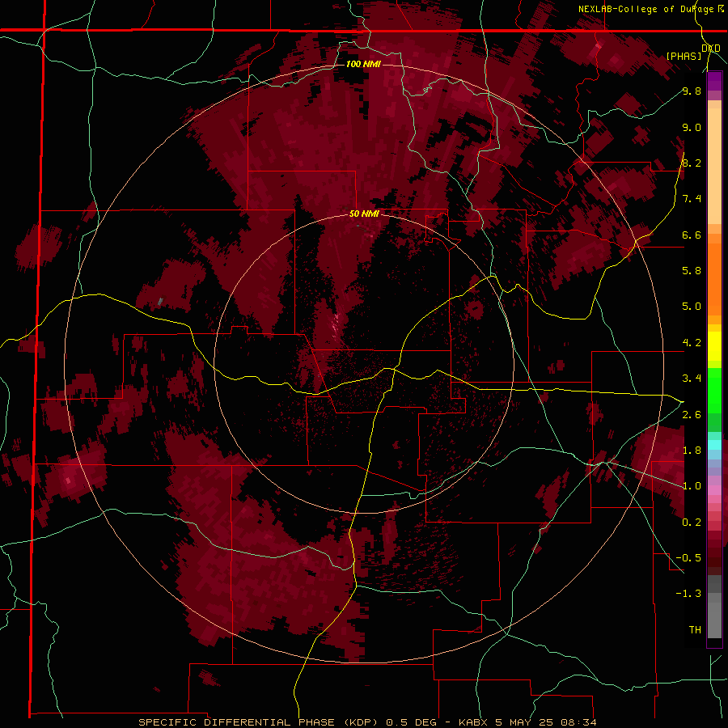Click the 2.6 value on the scale

(x=692, y=415)
